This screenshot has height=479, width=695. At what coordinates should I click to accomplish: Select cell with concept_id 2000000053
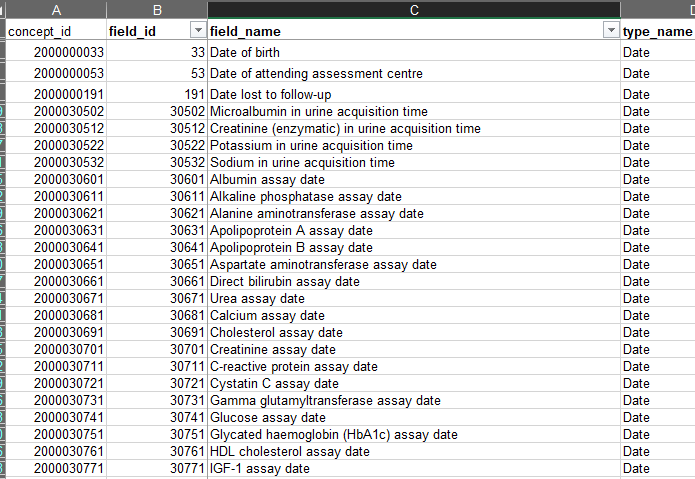(56, 73)
